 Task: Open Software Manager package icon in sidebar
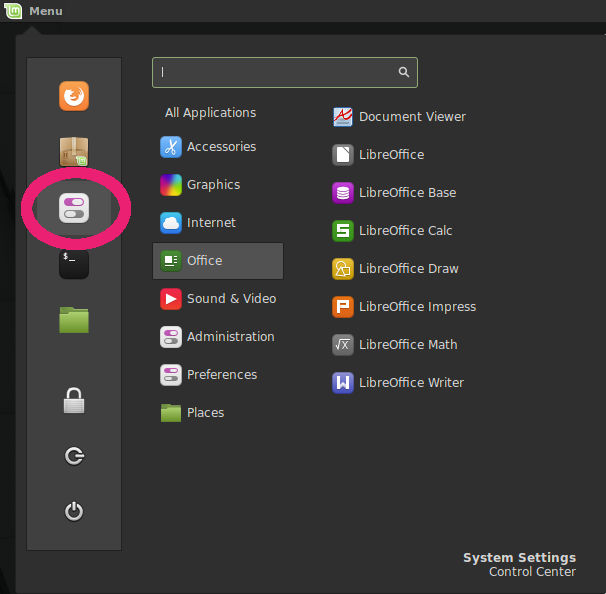click(x=74, y=151)
